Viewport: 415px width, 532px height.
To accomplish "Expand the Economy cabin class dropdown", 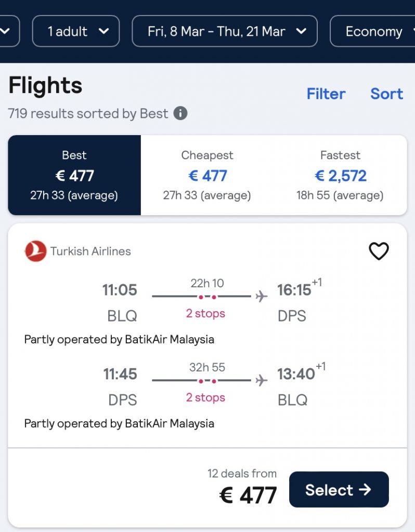I will (374, 32).
